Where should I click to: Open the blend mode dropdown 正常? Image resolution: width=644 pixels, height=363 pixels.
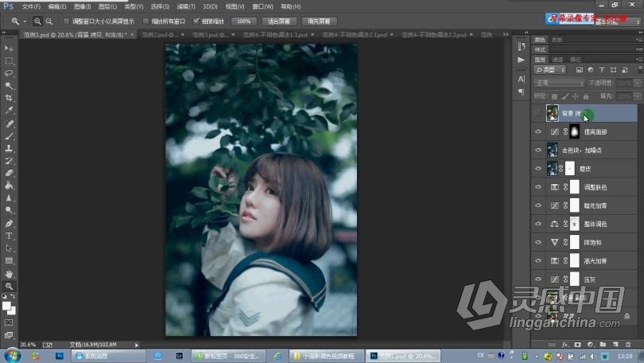pos(559,83)
